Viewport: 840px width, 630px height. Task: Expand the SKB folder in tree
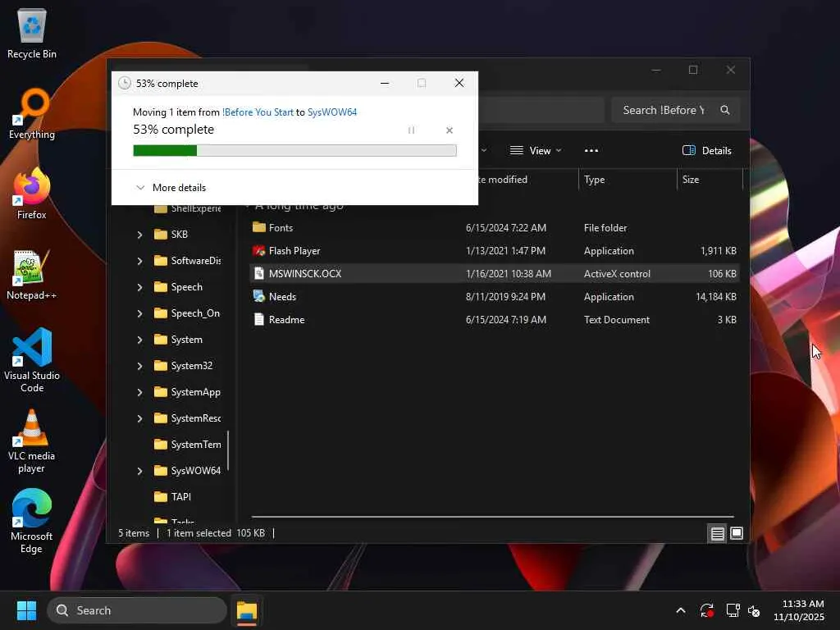139,235
